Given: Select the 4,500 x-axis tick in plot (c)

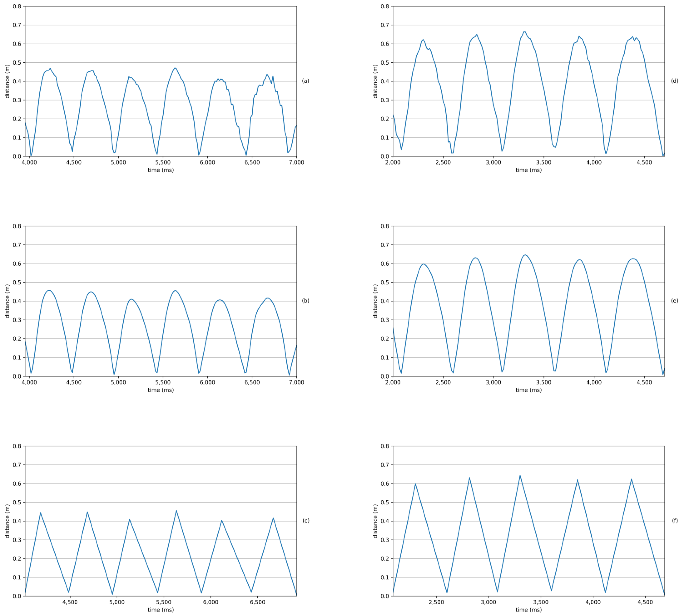Looking at the screenshot, I should (x=70, y=602).
